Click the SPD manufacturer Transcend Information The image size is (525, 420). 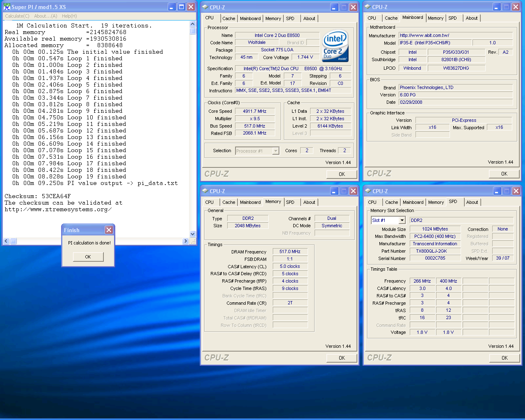(x=435, y=244)
